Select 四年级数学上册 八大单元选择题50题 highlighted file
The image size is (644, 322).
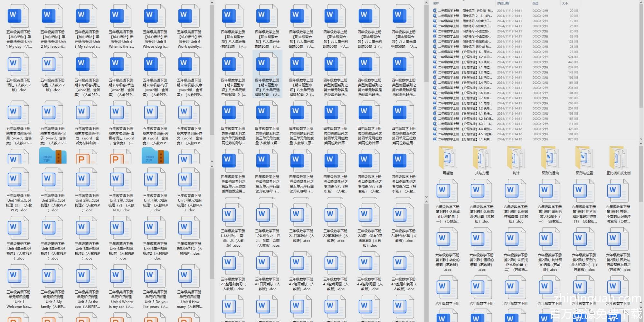pos(267,74)
